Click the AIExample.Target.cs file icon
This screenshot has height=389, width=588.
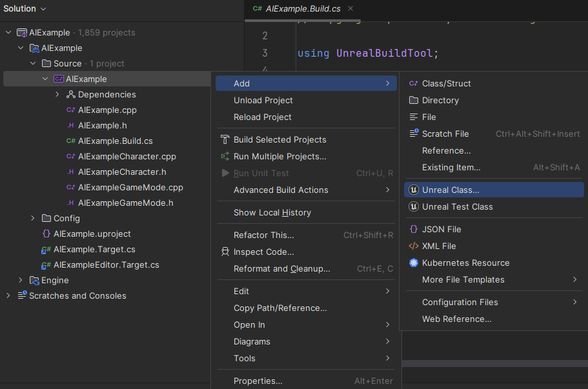point(46,250)
